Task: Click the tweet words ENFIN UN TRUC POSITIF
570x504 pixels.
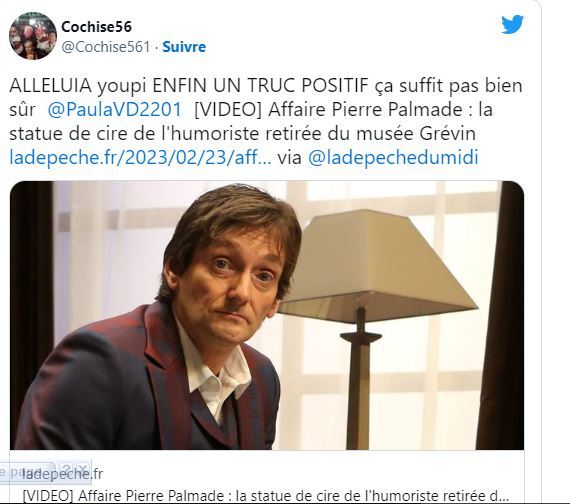Action: coord(261,86)
